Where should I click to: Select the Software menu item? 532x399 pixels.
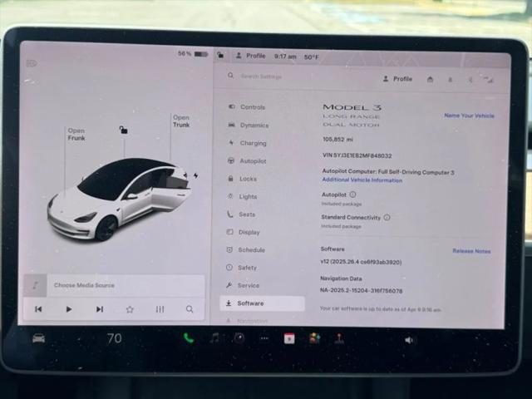tap(263, 303)
